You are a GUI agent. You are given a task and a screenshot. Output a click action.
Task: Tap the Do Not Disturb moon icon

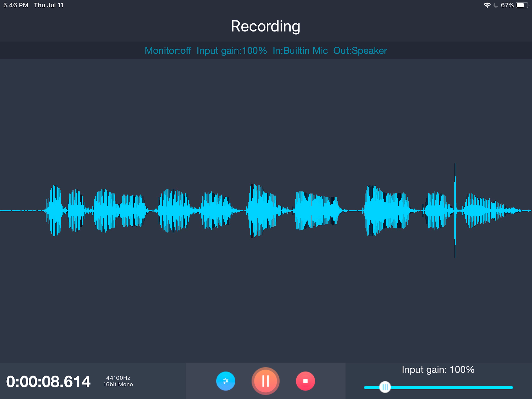coord(496,5)
